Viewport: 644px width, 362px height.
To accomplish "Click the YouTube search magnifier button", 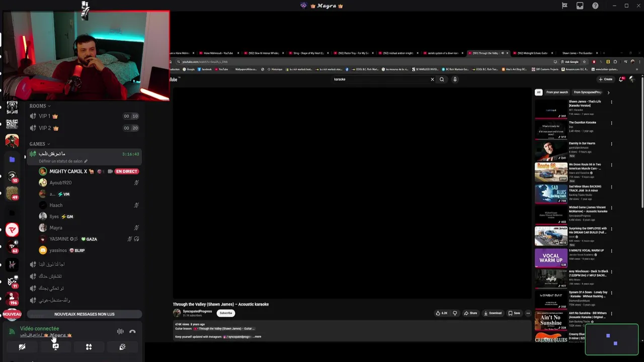I will pyautogui.click(x=442, y=79).
